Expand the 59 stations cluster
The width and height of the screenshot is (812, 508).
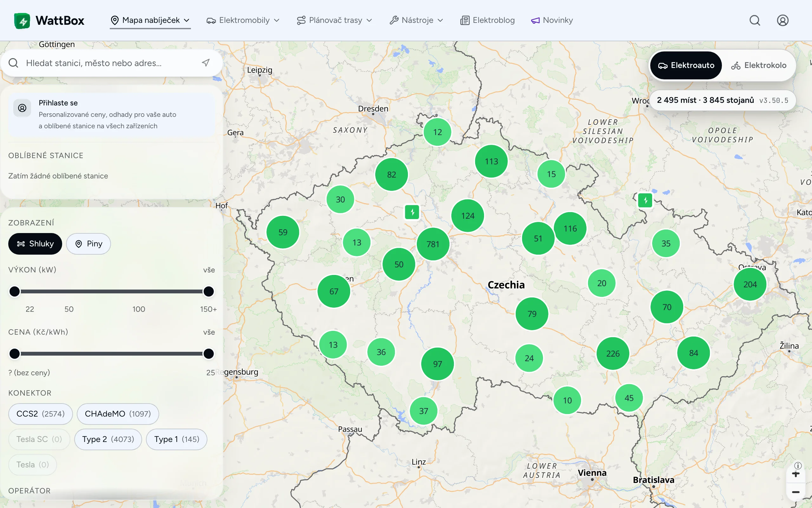coord(283,232)
